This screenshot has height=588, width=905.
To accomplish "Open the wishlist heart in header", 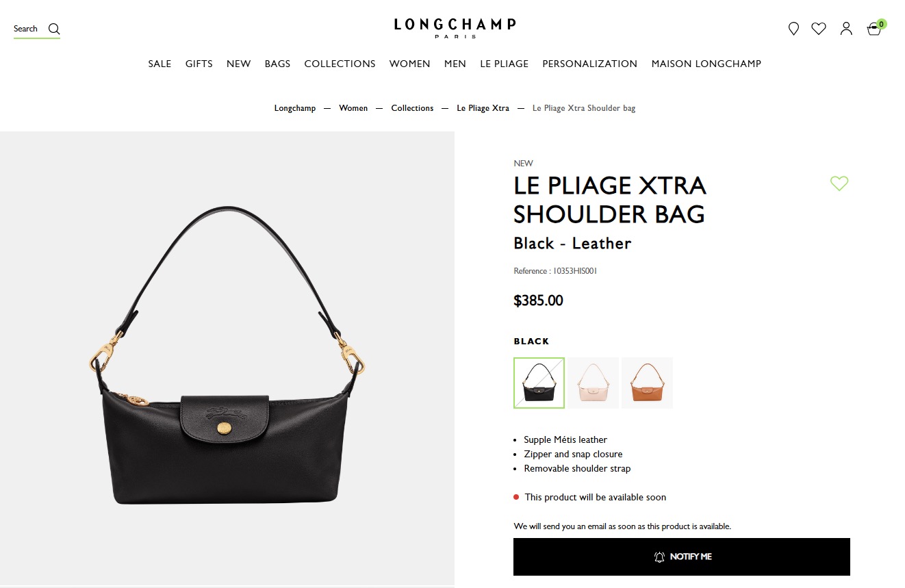I will click(819, 29).
